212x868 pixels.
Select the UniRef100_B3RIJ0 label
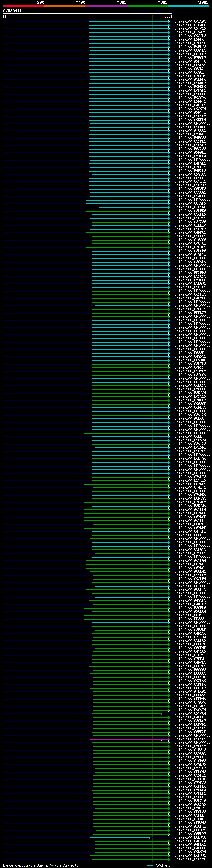[190, 506]
